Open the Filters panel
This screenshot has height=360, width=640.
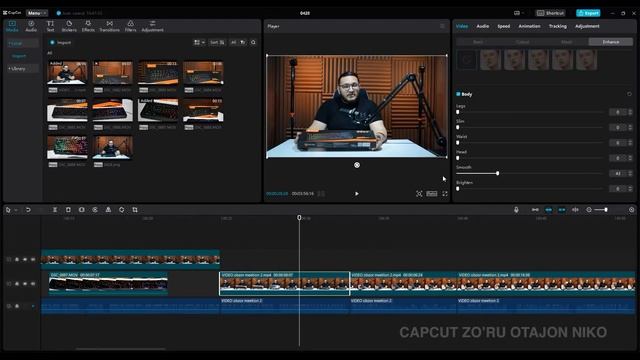pyautogui.click(x=131, y=26)
